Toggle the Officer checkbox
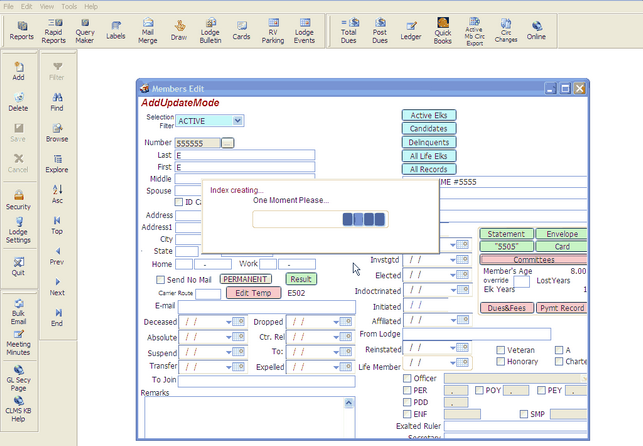Image resolution: width=643 pixels, height=446 pixels. pos(407,378)
